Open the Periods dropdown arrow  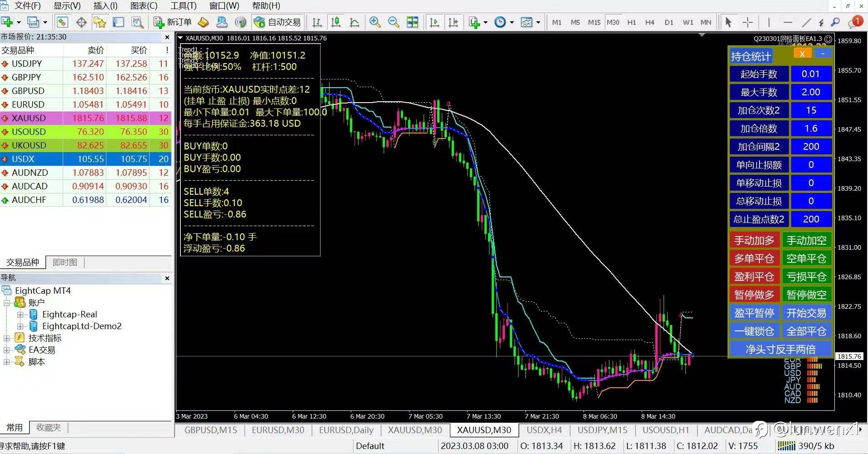512,22
